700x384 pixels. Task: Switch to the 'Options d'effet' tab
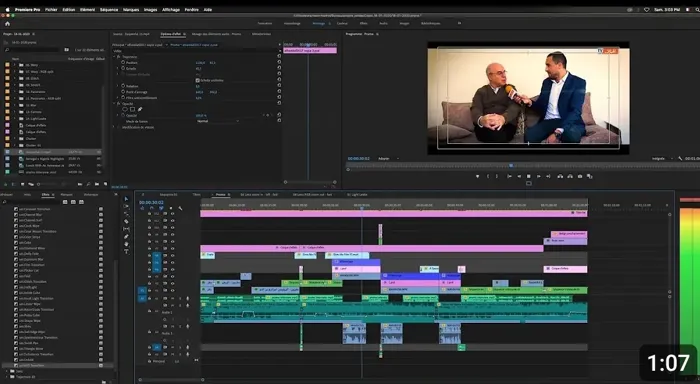pyautogui.click(x=172, y=34)
